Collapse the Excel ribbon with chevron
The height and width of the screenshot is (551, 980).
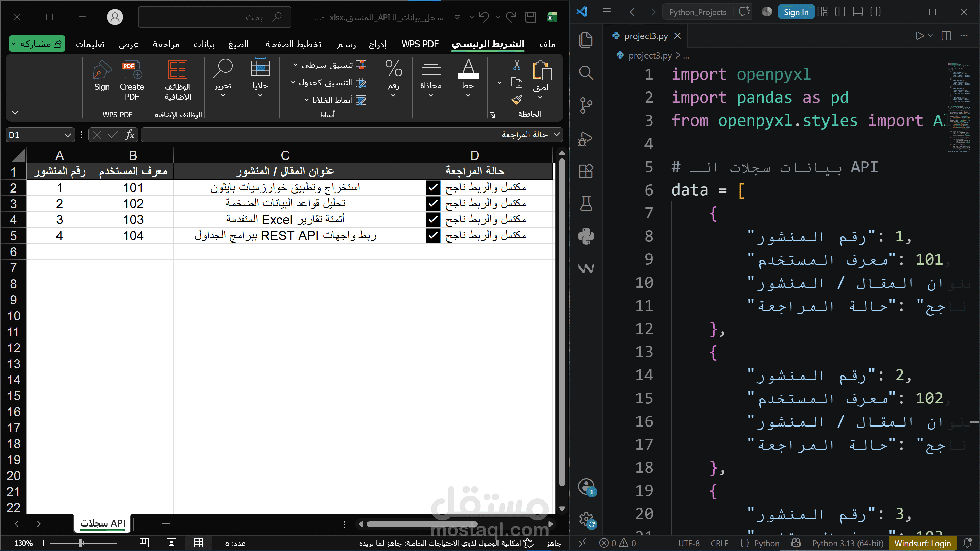[x=15, y=113]
